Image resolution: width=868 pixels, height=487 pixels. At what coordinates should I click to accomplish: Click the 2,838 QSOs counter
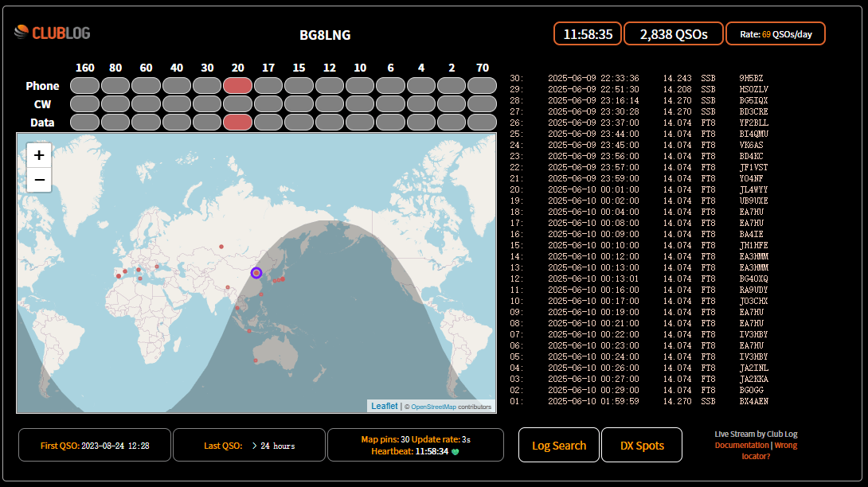click(x=674, y=33)
